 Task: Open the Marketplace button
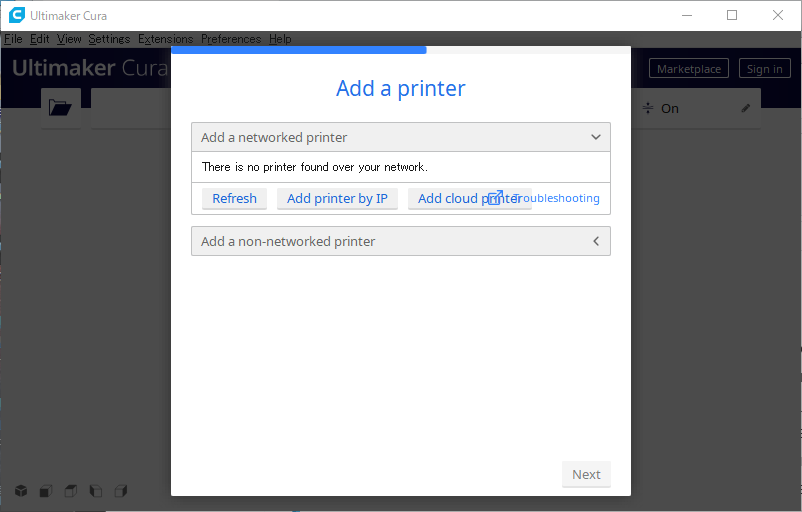689,69
